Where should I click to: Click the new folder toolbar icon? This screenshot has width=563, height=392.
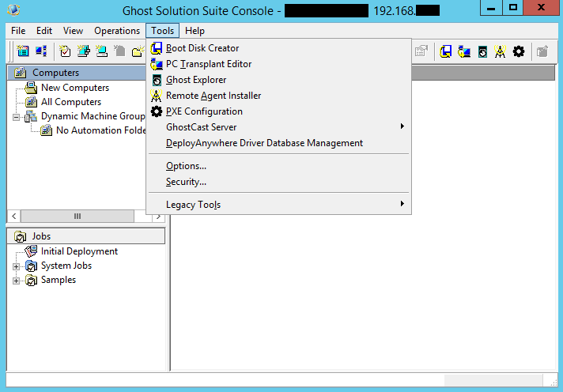(x=138, y=51)
